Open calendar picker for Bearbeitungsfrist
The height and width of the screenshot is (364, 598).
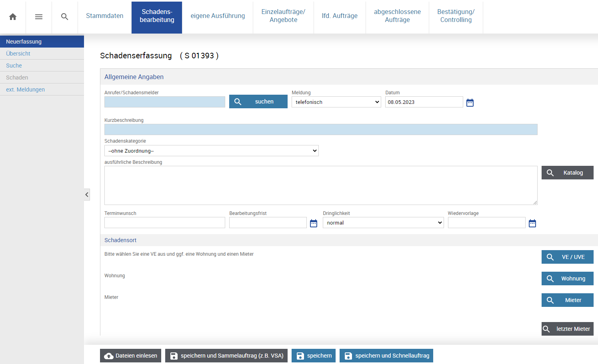314,223
